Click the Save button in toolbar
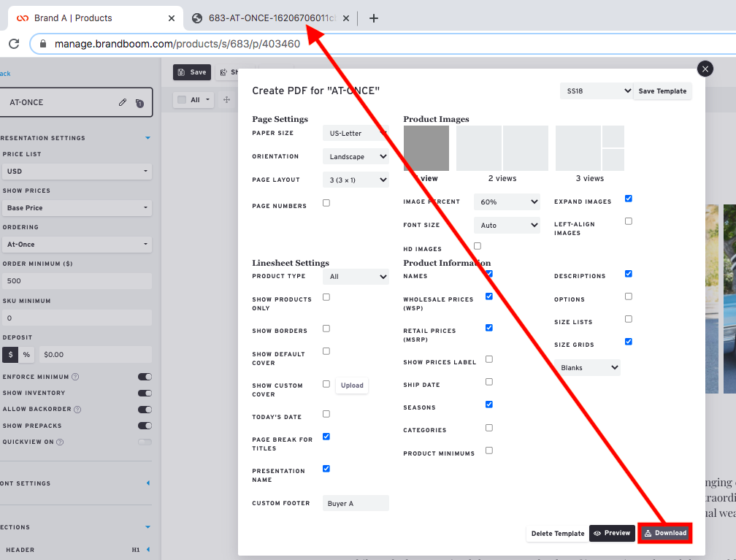This screenshot has height=560, width=736. point(192,72)
